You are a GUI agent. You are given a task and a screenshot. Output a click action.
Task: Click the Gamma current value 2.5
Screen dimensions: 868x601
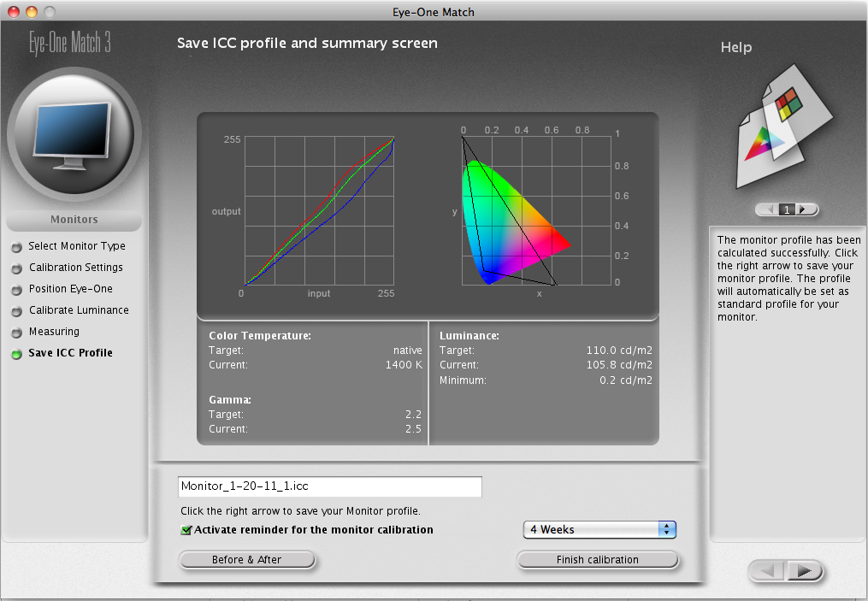click(413, 429)
